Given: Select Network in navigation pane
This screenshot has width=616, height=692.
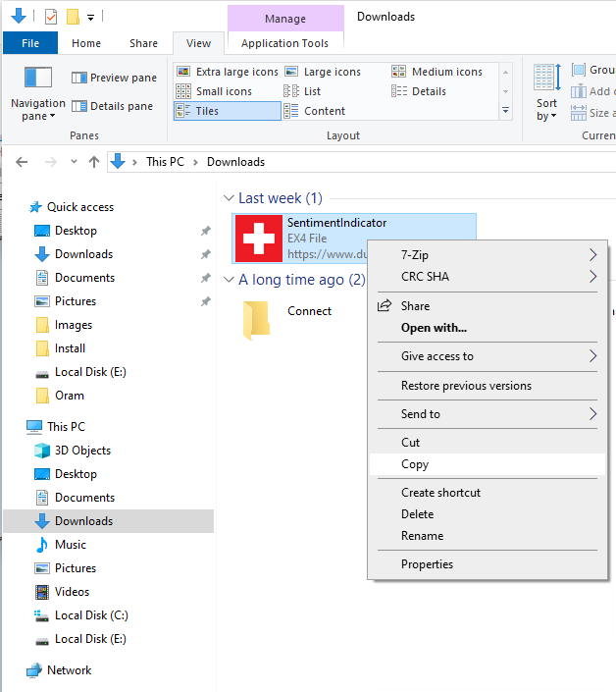Looking at the screenshot, I should pos(59,670).
